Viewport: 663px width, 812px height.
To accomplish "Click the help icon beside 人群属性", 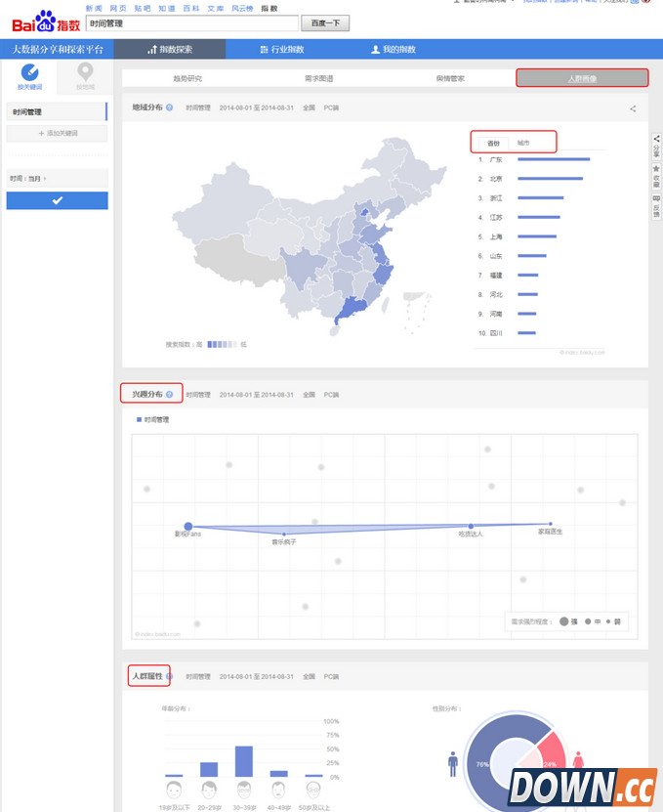I will (x=169, y=676).
